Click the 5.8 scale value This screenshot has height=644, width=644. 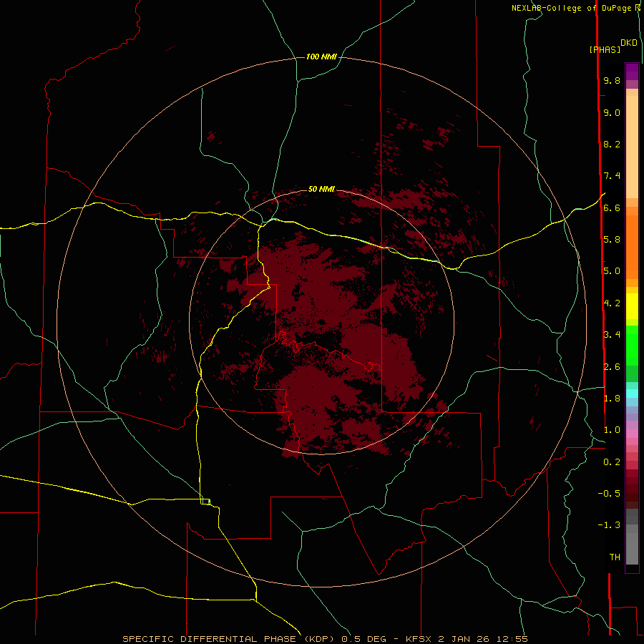point(612,240)
